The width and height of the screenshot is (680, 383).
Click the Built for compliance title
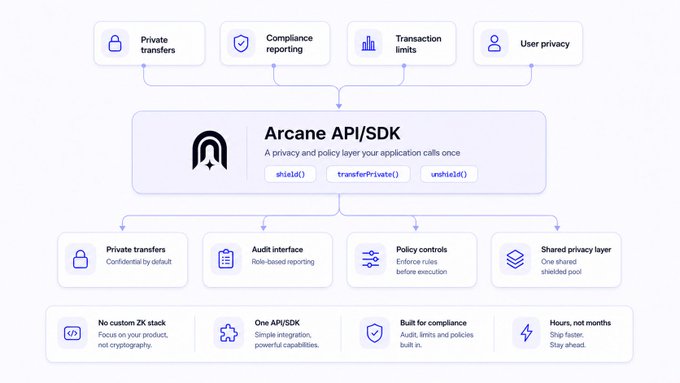click(433, 323)
